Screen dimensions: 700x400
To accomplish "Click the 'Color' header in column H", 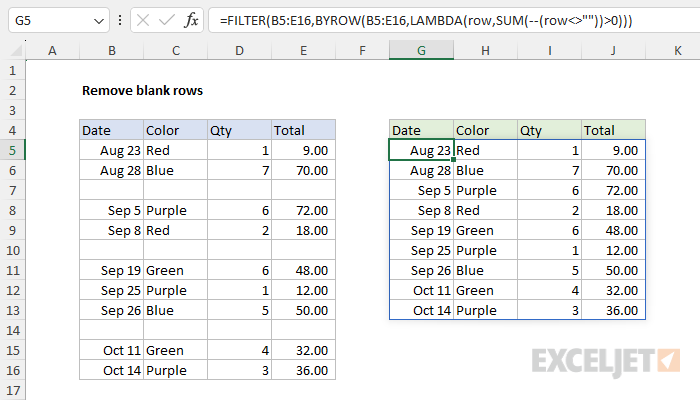I will click(485, 130).
